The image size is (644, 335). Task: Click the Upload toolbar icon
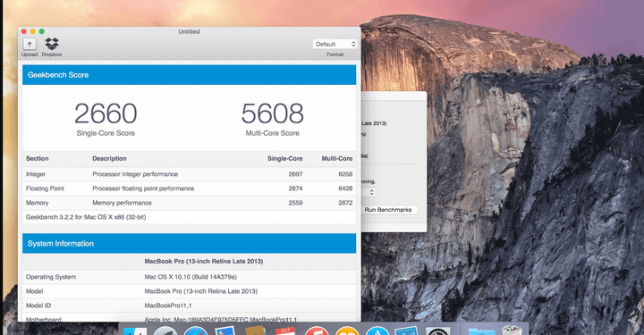tap(30, 44)
